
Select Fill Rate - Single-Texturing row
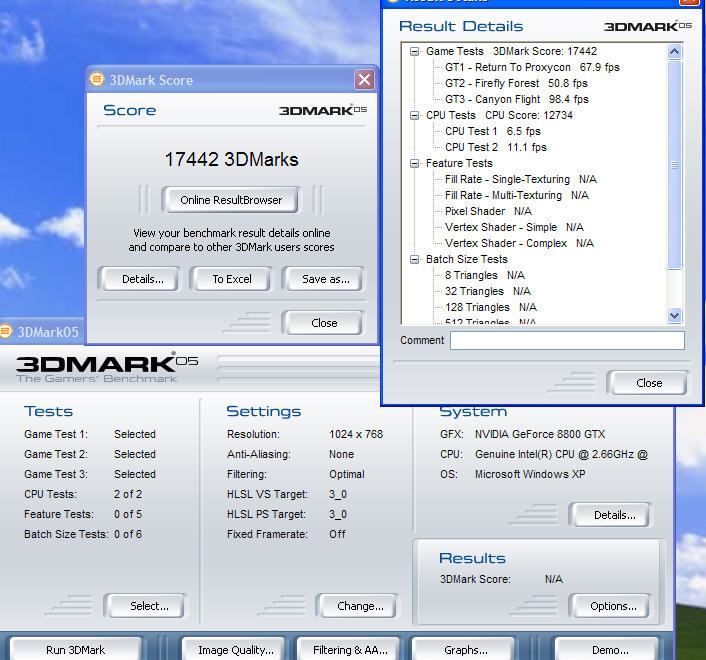pyautogui.click(x=520, y=179)
